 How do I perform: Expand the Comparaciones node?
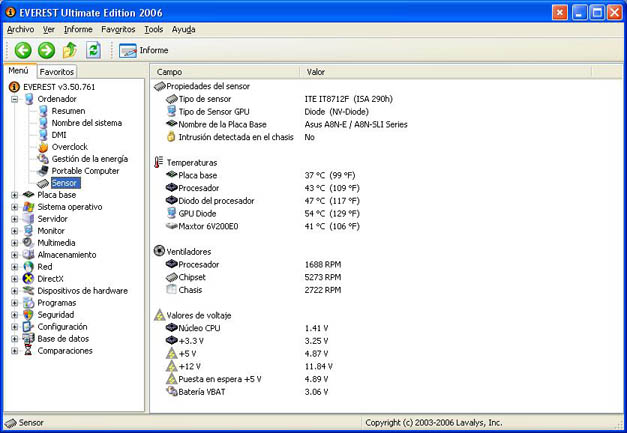point(14,351)
